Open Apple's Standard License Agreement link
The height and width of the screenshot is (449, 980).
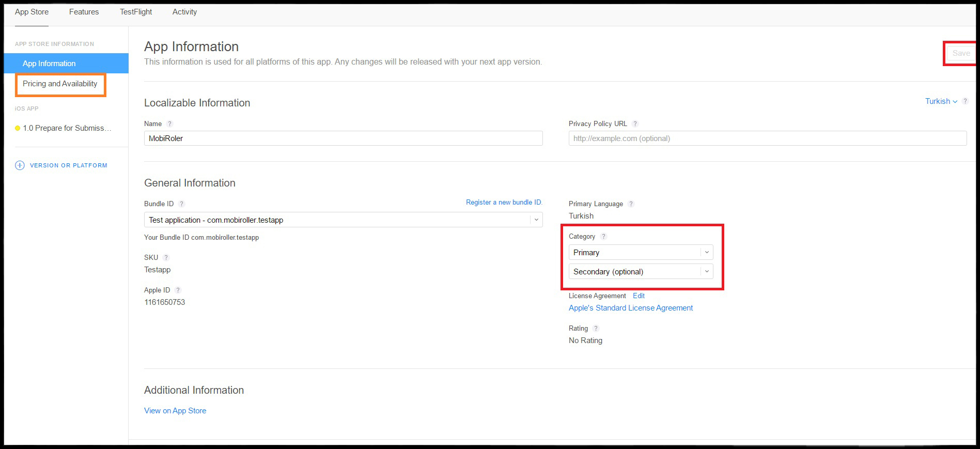[631, 308]
